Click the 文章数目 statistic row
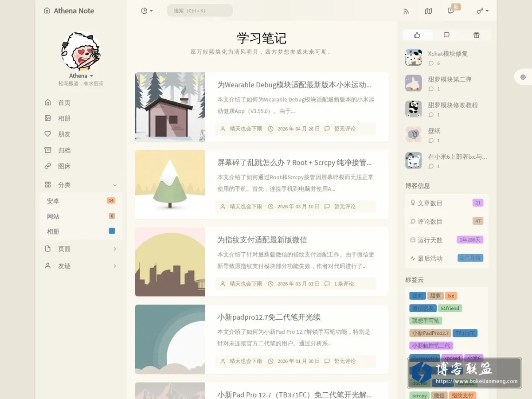 446,203
